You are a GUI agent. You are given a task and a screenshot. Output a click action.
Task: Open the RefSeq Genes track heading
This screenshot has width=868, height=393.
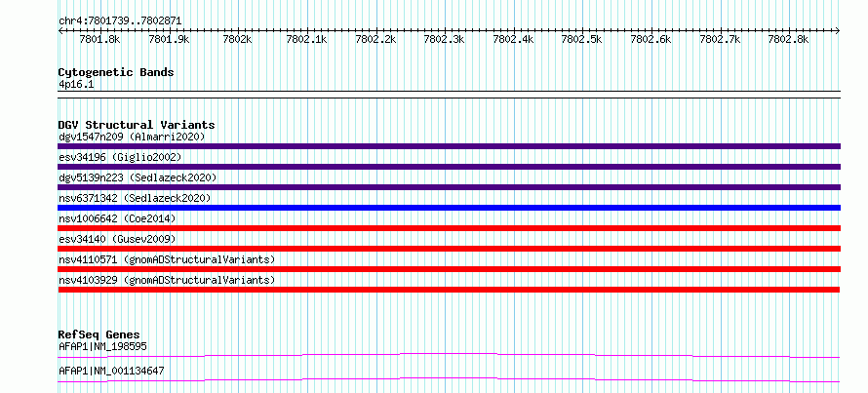[99, 334]
